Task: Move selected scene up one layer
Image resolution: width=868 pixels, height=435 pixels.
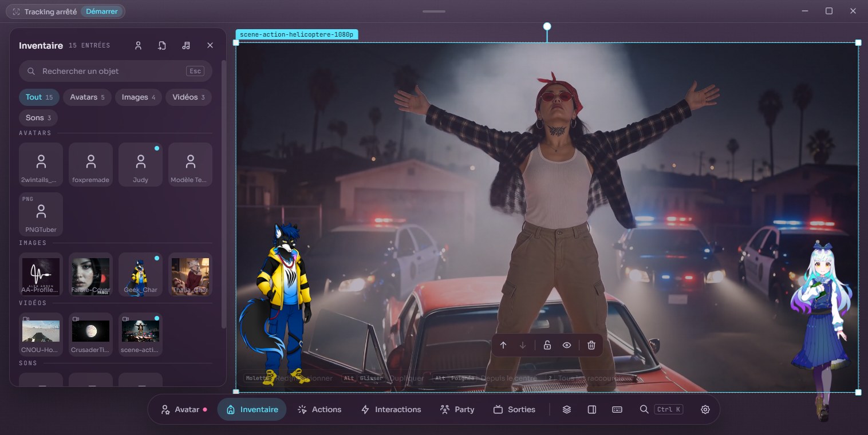Action: point(503,345)
